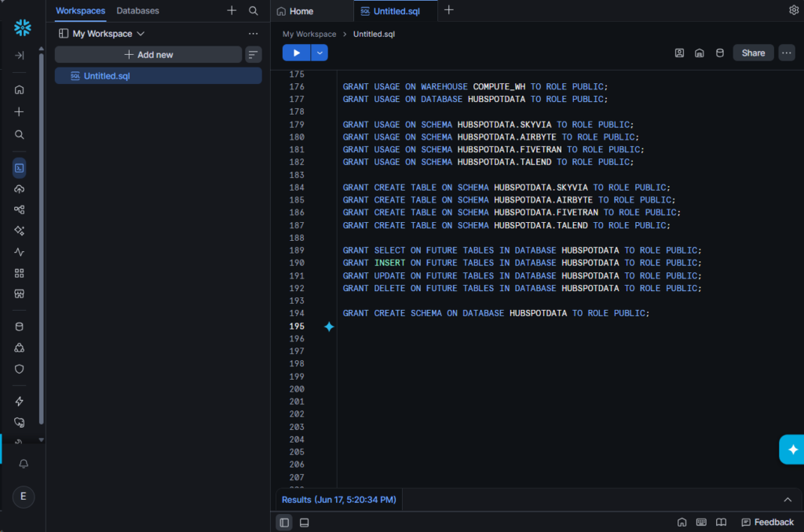Click line 194 GRANT CREATE SCHEMA statement

coord(496,313)
